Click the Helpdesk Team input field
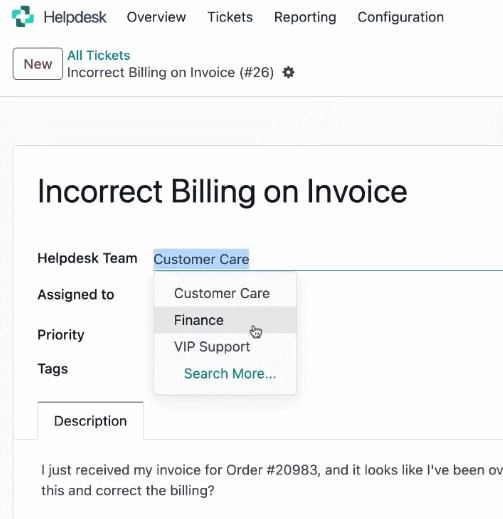 pyautogui.click(x=328, y=259)
